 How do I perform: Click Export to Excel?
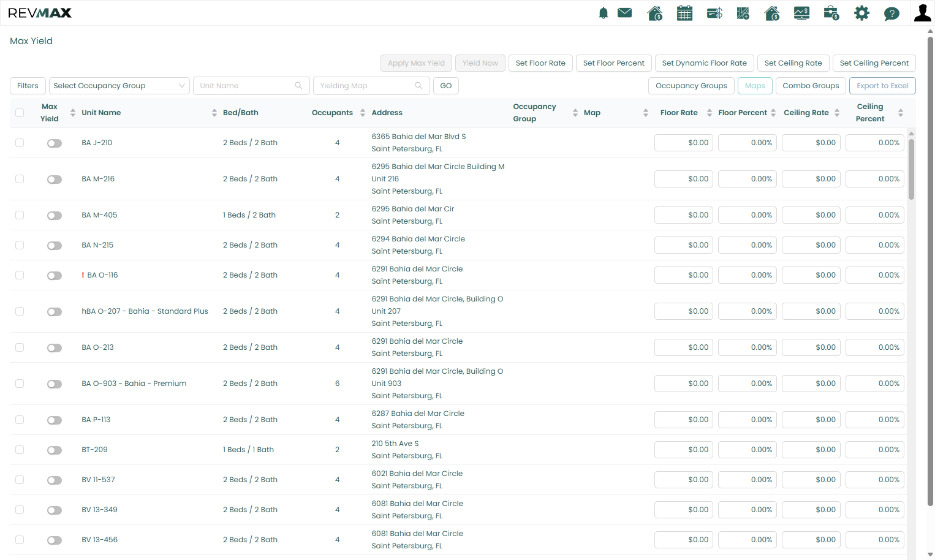(x=882, y=86)
